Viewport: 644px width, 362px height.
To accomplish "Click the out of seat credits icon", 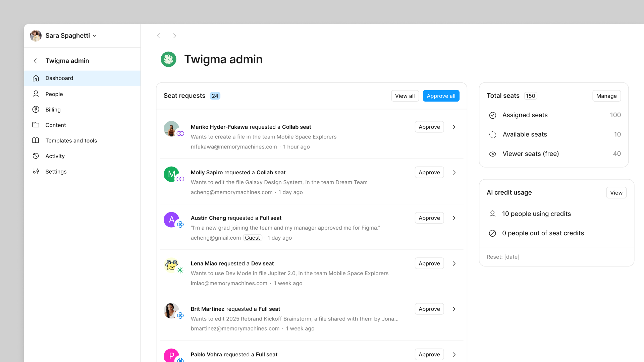I will coord(492,233).
